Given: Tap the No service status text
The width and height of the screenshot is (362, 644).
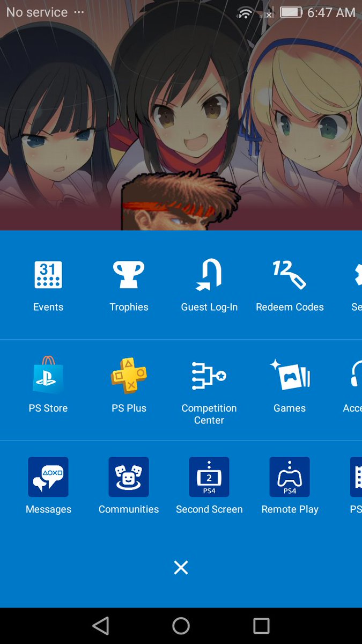Looking at the screenshot, I should point(37,12).
